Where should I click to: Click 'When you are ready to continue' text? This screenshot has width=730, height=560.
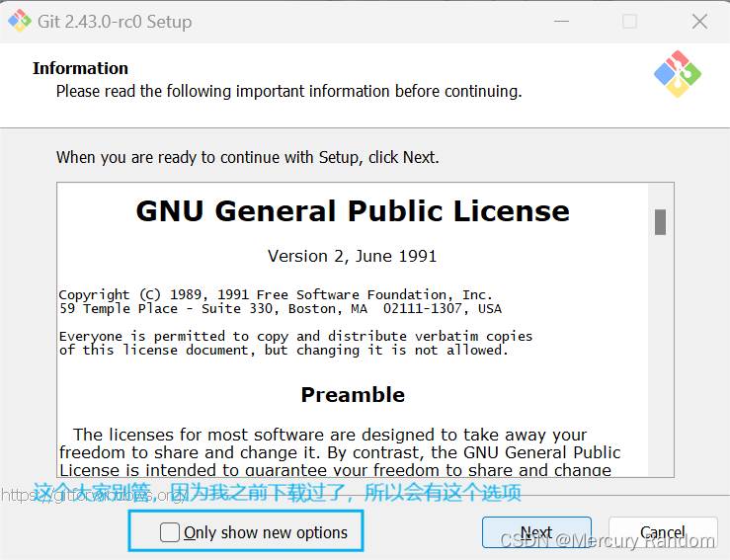point(248,157)
